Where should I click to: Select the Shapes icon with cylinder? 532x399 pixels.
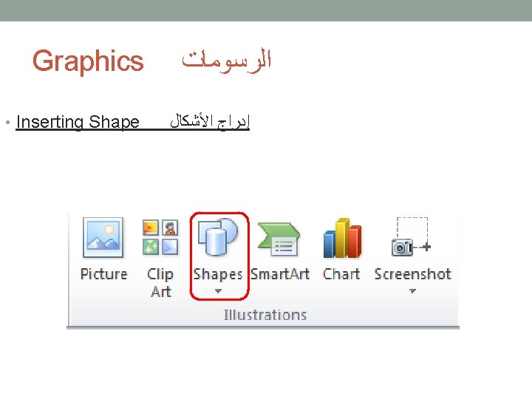[218, 239]
